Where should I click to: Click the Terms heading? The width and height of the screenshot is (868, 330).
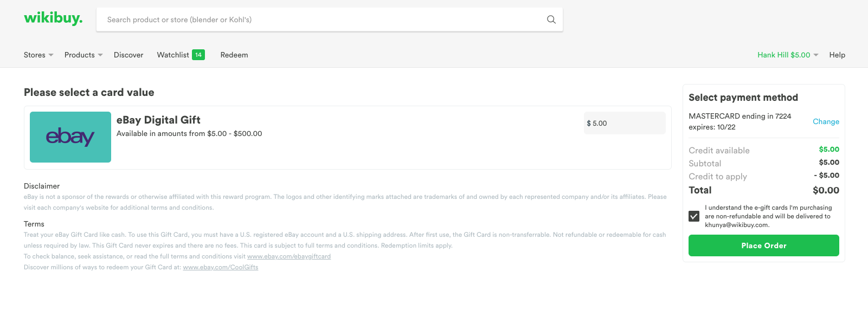click(34, 224)
